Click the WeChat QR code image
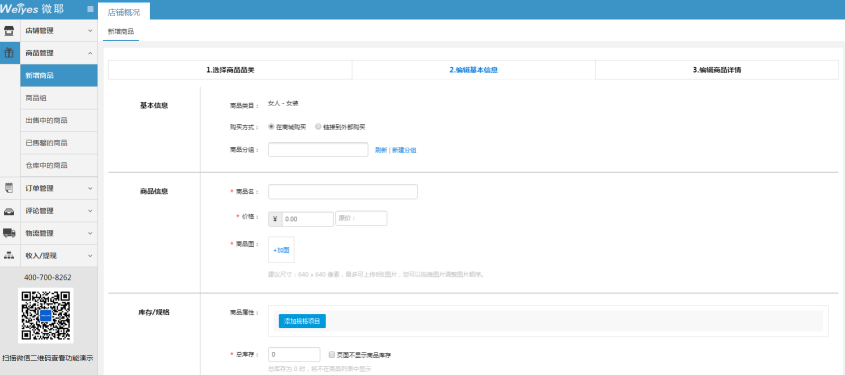 tap(45, 316)
